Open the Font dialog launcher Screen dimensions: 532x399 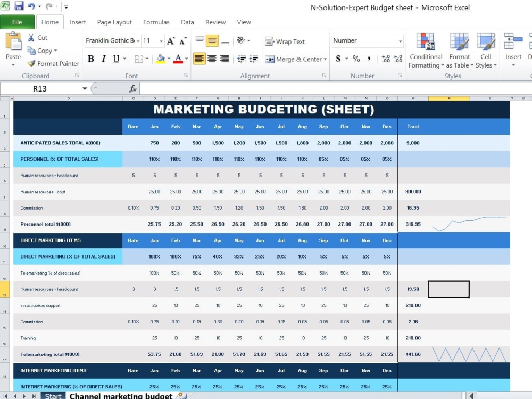tap(186, 76)
